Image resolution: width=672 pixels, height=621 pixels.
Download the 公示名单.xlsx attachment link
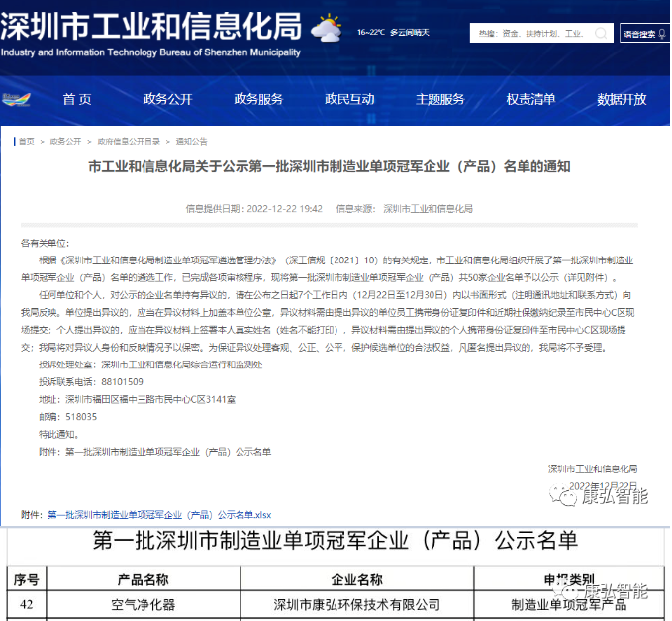coord(159,515)
